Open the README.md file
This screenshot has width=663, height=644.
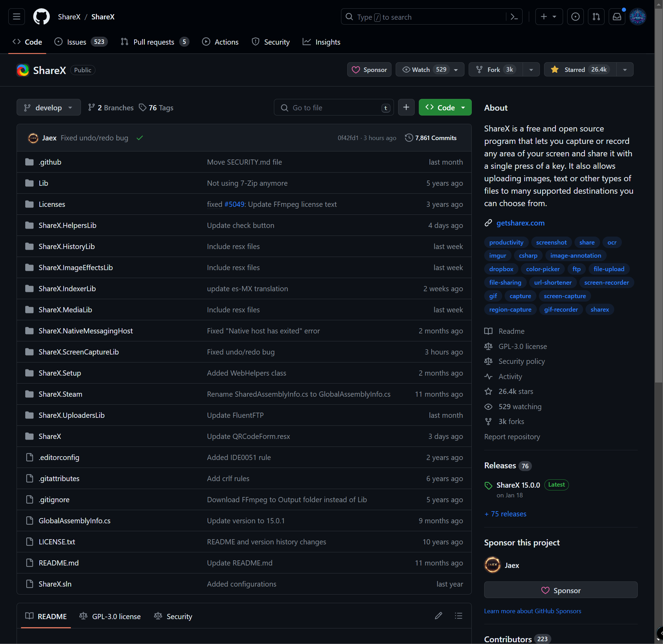coord(58,563)
